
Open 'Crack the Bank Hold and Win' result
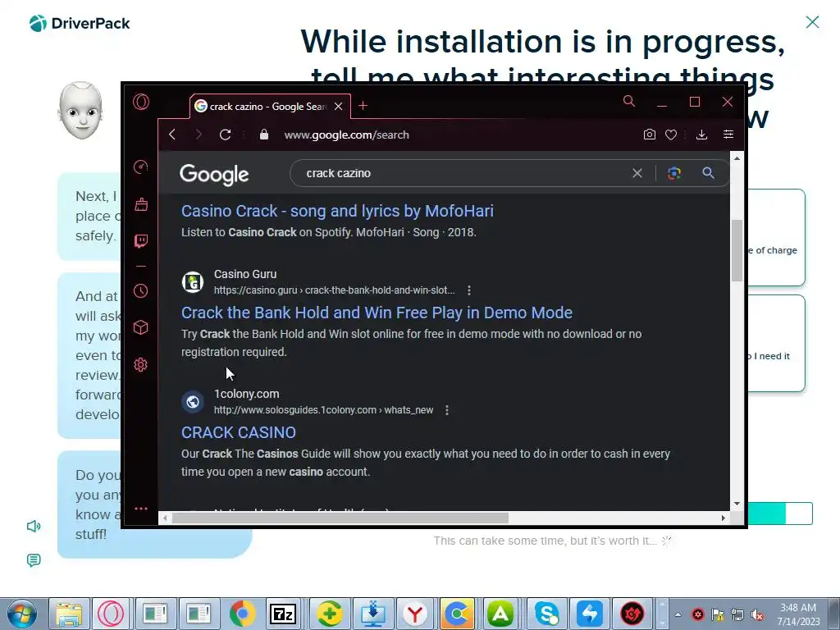coord(377,313)
